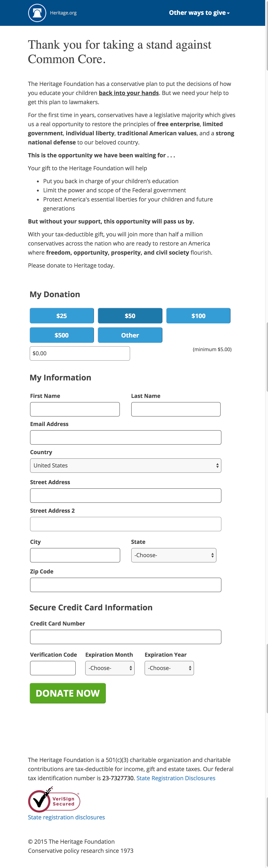Focus the Credit Card Number field
Screen dimensions: 268x868
(125, 637)
